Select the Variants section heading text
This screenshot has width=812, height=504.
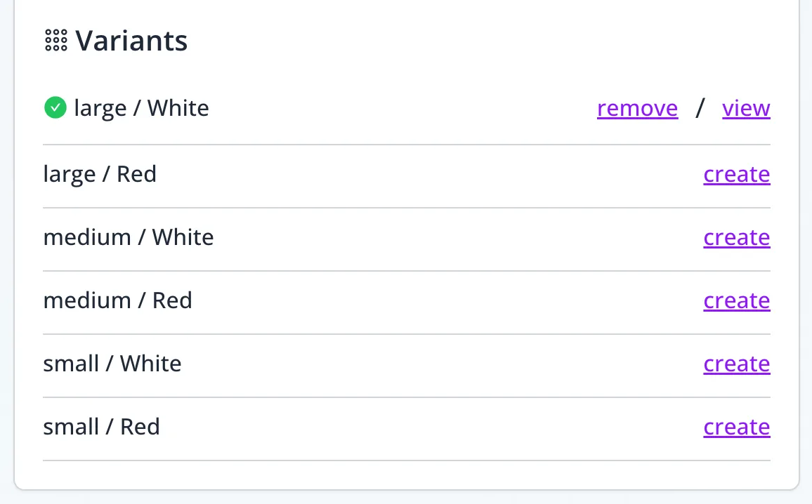coord(131,41)
